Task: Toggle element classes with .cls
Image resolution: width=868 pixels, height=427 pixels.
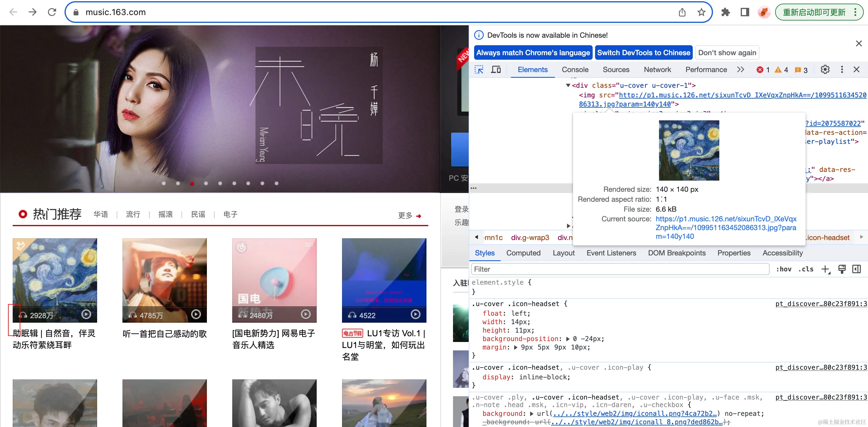Action: (x=806, y=269)
